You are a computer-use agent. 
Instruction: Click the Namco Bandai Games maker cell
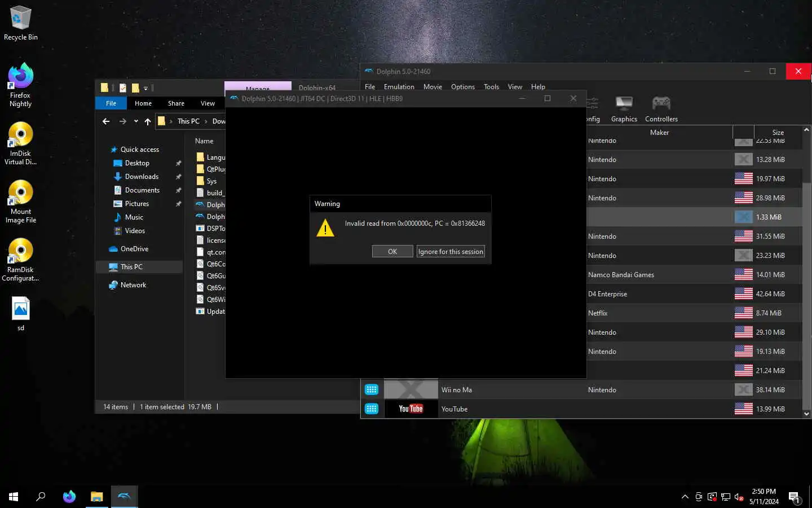621,275
